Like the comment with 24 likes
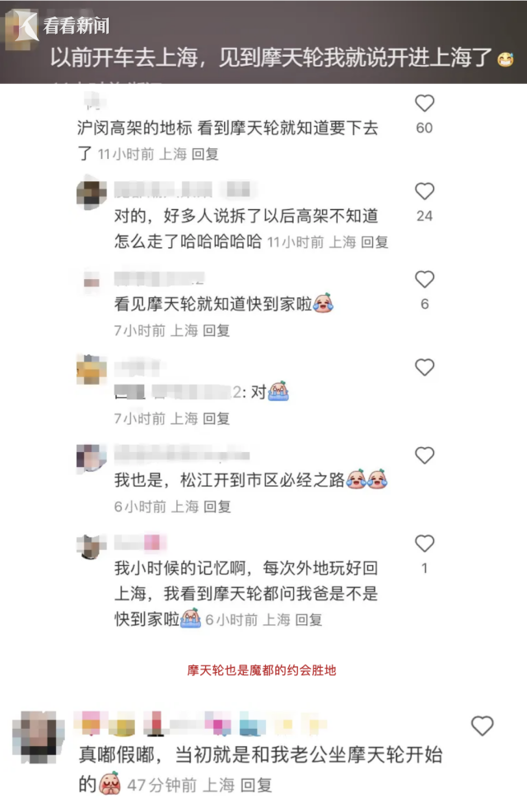 coord(425,191)
